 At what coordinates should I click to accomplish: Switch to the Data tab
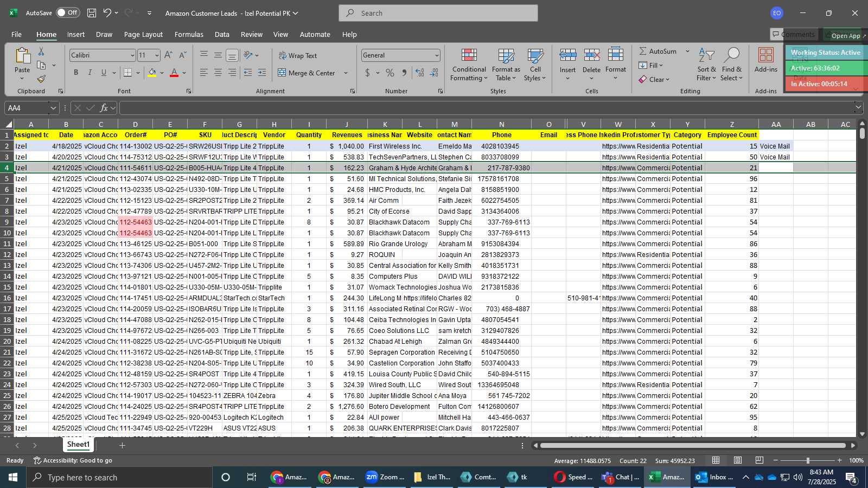click(x=222, y=34)
